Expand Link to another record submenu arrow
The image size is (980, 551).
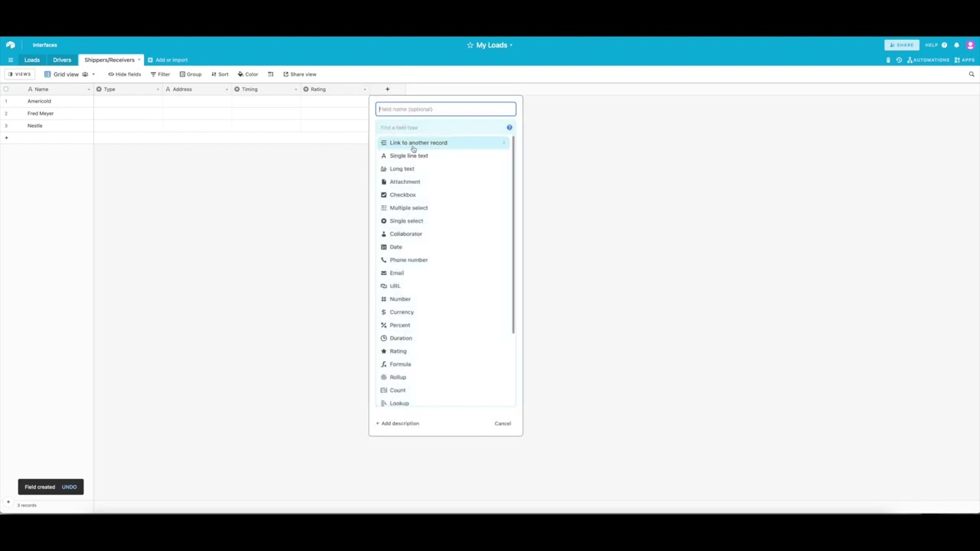point(504,143)
